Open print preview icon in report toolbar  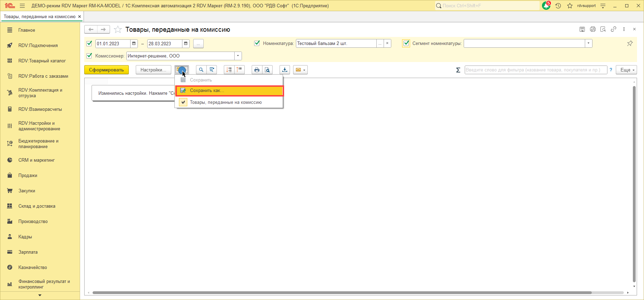[267, 70]
